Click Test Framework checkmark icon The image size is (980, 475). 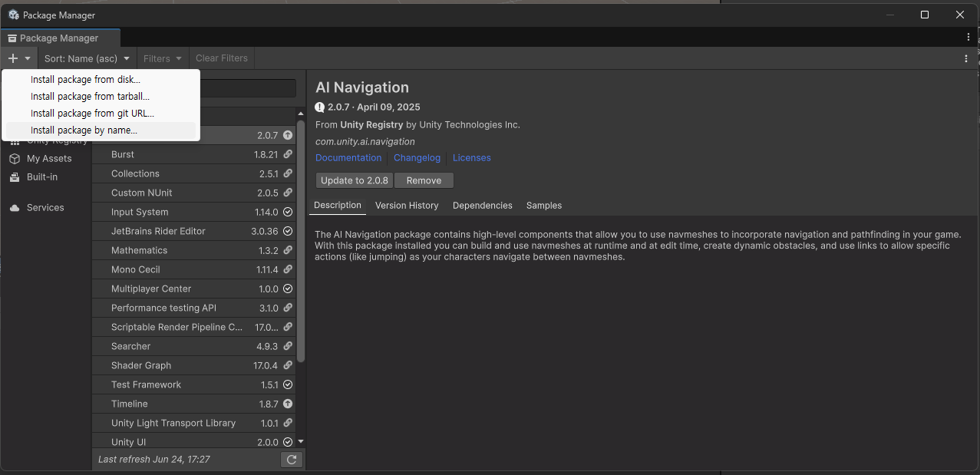[288, 384]
